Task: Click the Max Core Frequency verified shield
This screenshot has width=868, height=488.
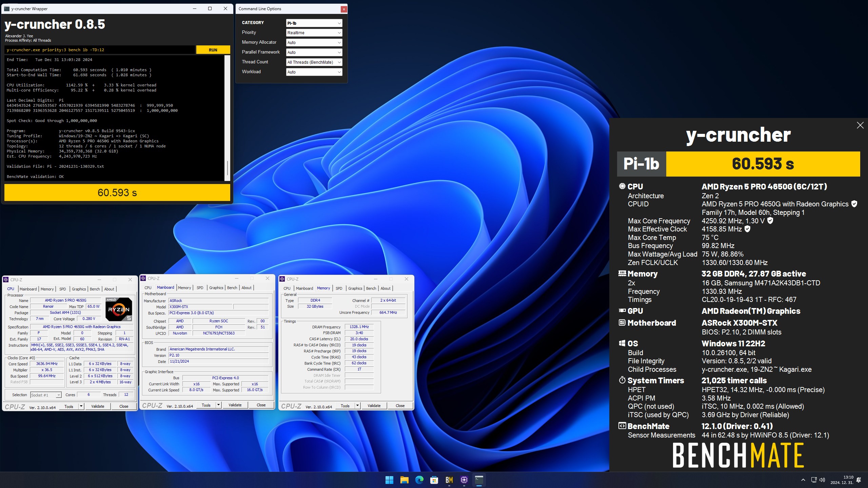Action: [x=770, y=221]
